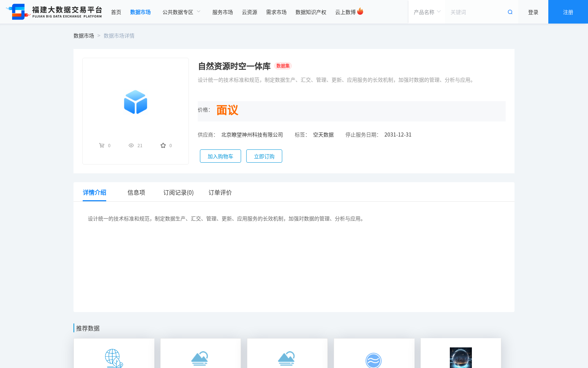Open the 数据知识产权 nav item

pyautogui.click(x=311, y=12)
